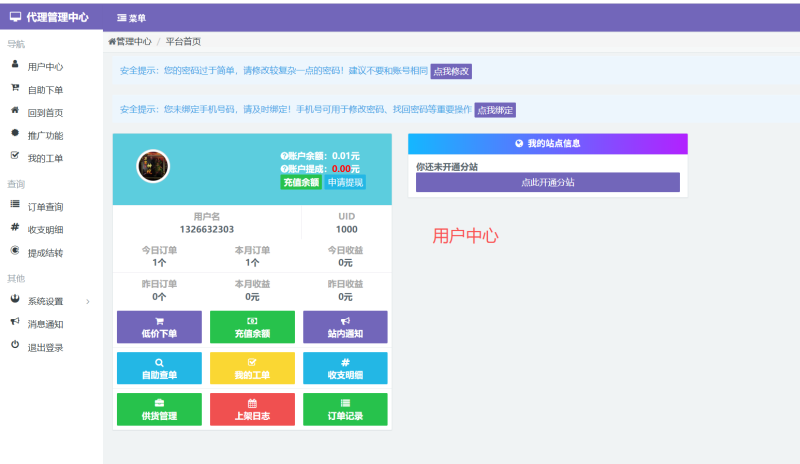Click the icon beside 系统设置

[15, 299]
